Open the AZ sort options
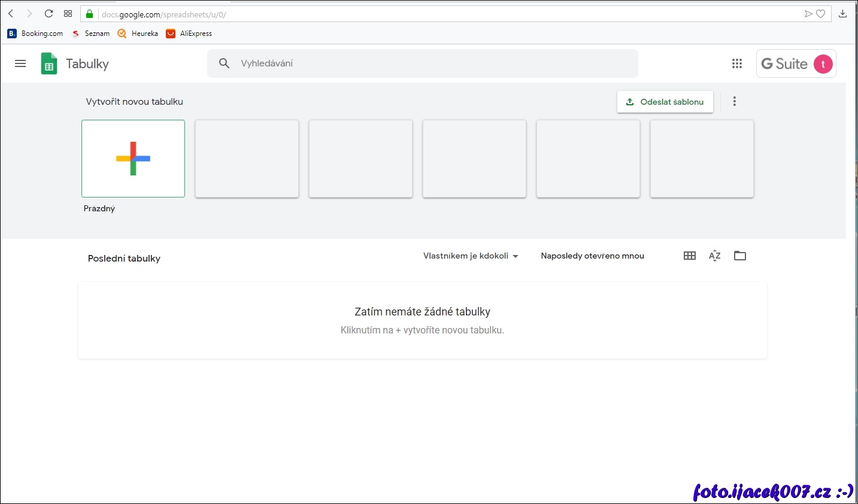Viewport: 858px width, 504px height. click(x=714, y=256)
